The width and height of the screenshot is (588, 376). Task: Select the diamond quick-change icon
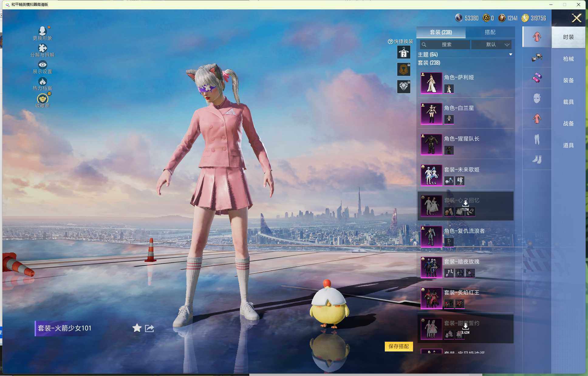click(404, 87)
